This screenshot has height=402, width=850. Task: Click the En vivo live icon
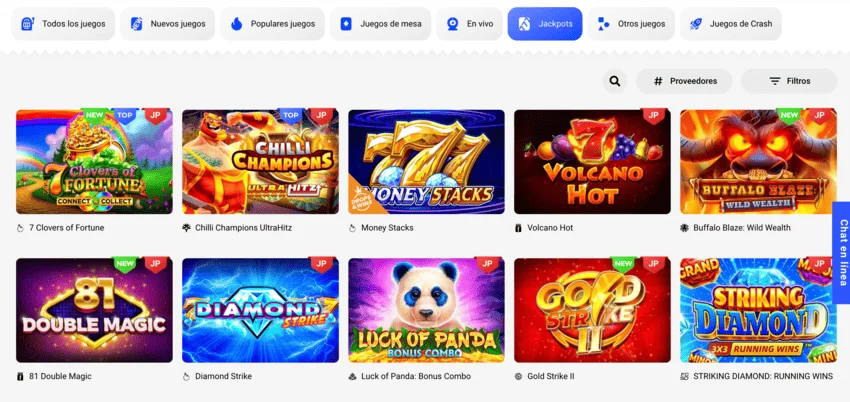pyautogui.click(x=453, y=24)
